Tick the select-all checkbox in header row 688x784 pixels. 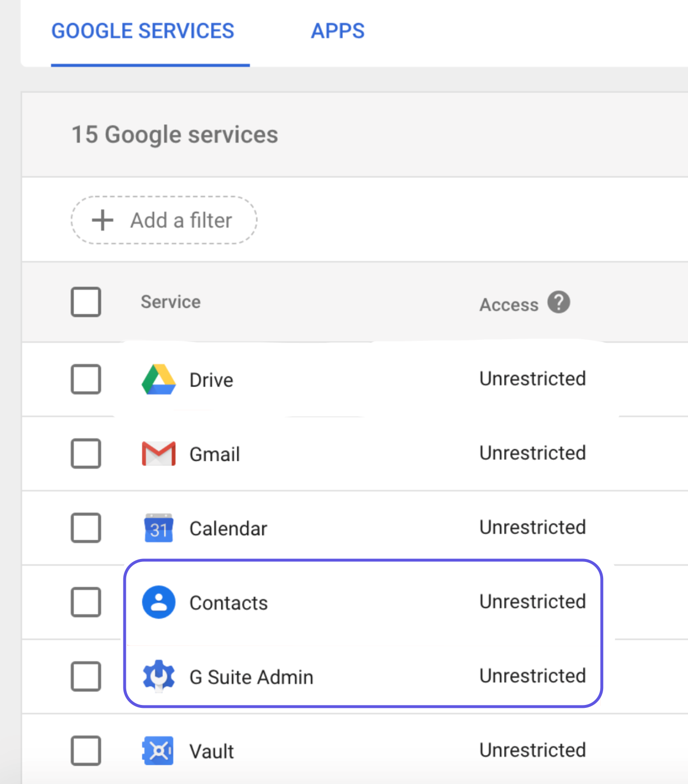pyautogui.click(x=86, y=302)
